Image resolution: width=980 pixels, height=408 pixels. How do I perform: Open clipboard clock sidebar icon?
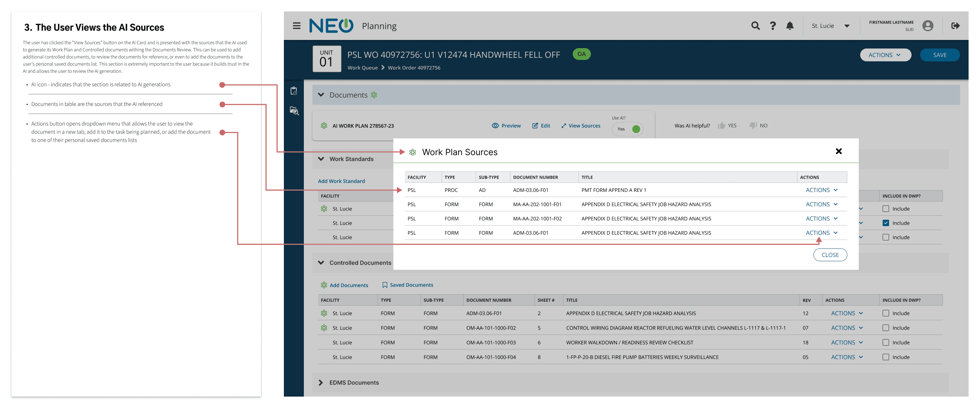pyautogui.click(x=294, y=91)
